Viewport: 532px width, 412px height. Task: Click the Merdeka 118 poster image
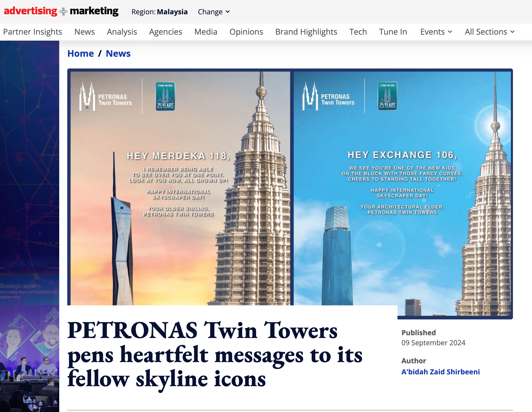180,188
